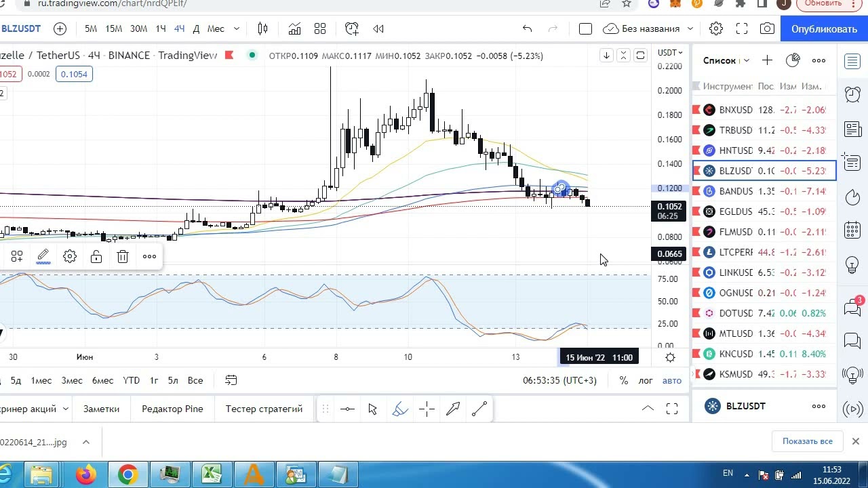Select the pencil style tool in floating toolbar
The image size is (868, 488).
tap(43, 256)
